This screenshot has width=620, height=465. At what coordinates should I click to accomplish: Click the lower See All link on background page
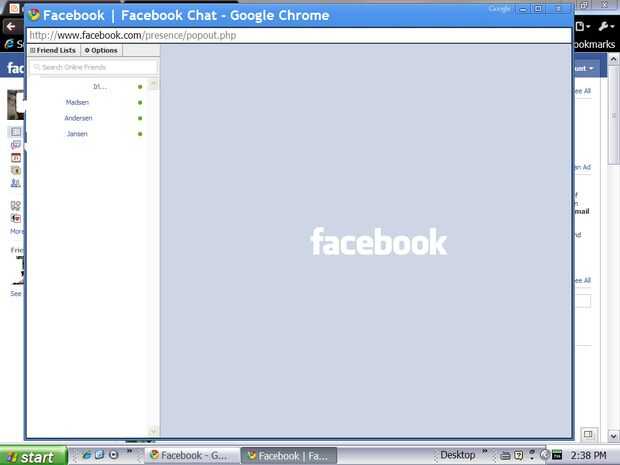(x=582, y=280)
